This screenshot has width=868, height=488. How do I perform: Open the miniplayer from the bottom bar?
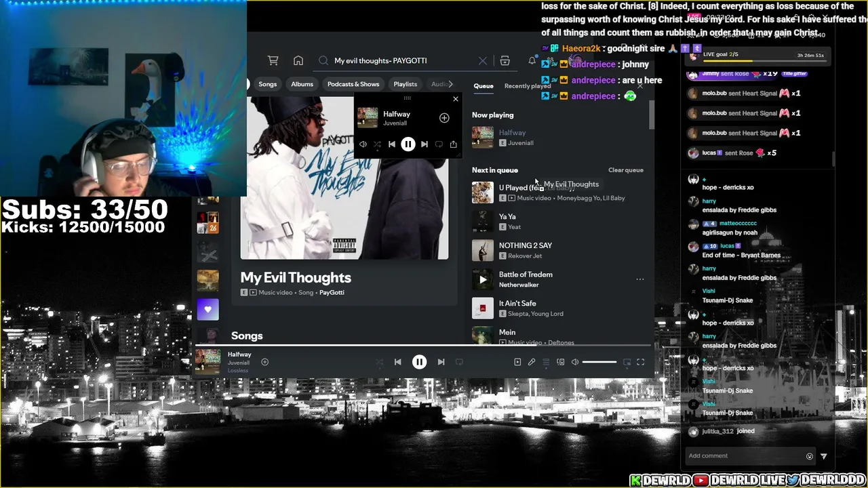[627, 362]
